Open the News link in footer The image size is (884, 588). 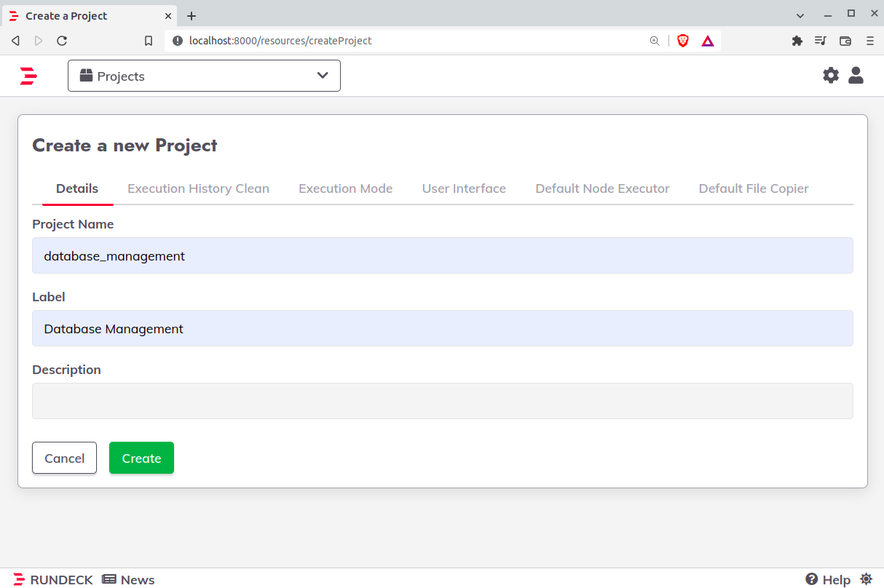point(128,579)
